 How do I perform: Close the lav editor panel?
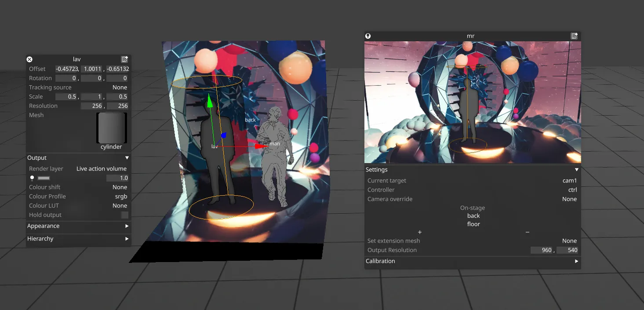pos(29,59)
